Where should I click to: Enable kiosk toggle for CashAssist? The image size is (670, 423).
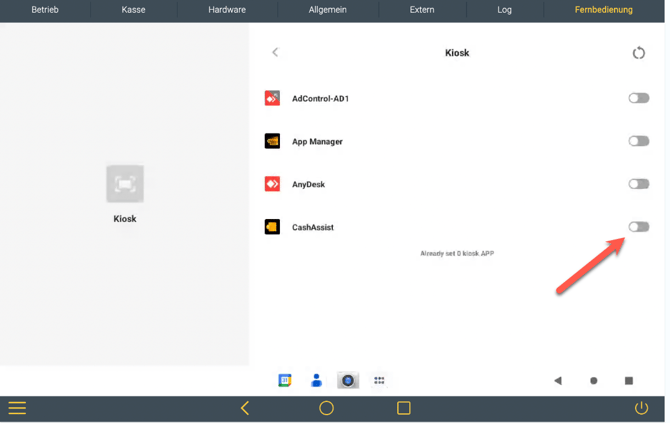pos(638,226)
